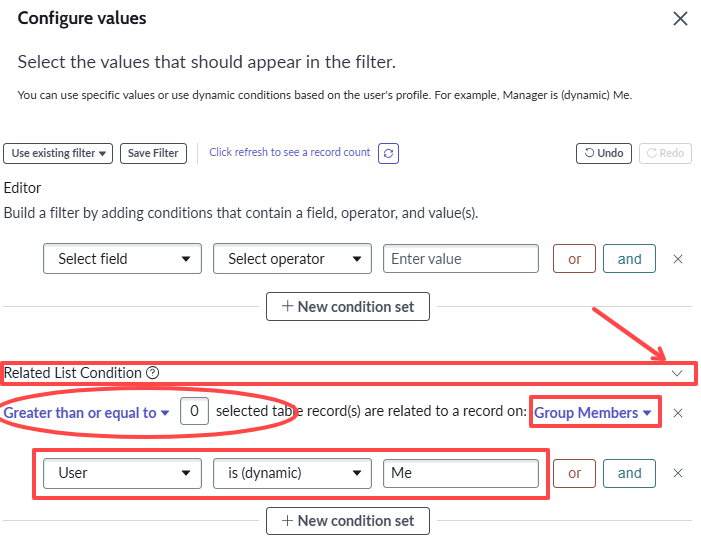The image size is (701, 559).
Task: Remove the first empty condition row
Action: tap(678, 259)
